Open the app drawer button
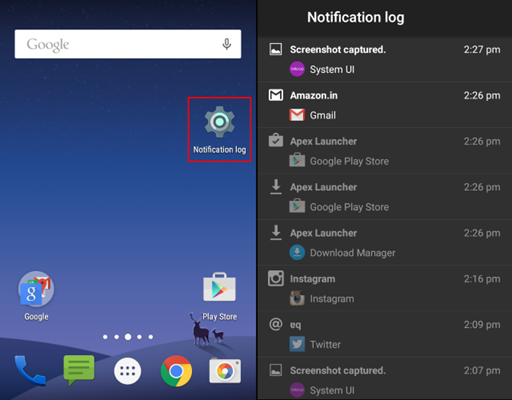512x400 pixels. click(128, 371)
